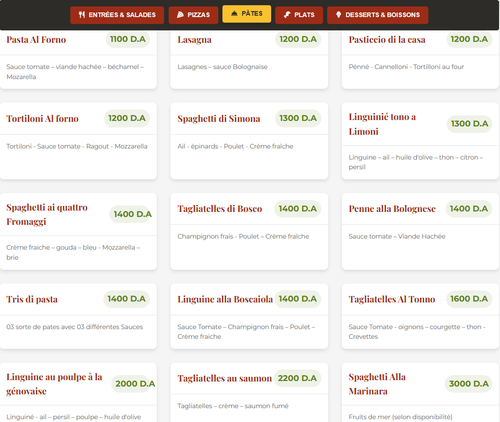Select the Penne alla Bolognese title
This screenshot has width=500, height=422.
point(392,209)
